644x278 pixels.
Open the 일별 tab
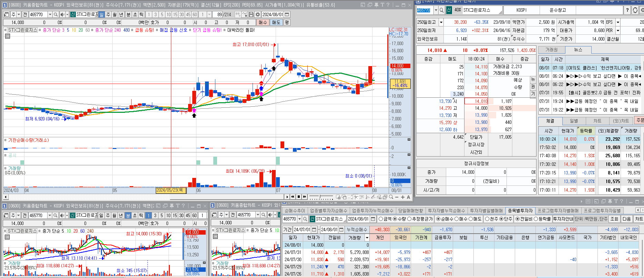tap(574, 121)
